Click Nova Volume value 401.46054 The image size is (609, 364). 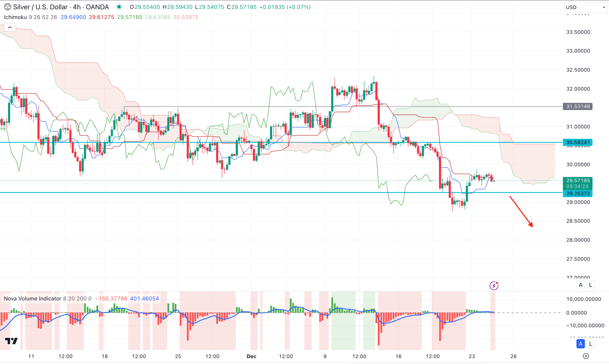click(144, 298)
